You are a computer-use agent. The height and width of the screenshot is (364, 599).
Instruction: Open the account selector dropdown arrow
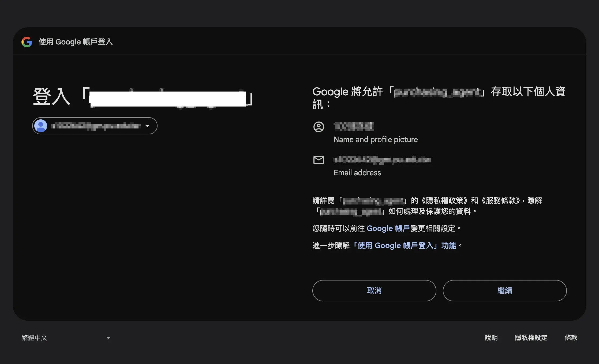click(x=147, y=126)
